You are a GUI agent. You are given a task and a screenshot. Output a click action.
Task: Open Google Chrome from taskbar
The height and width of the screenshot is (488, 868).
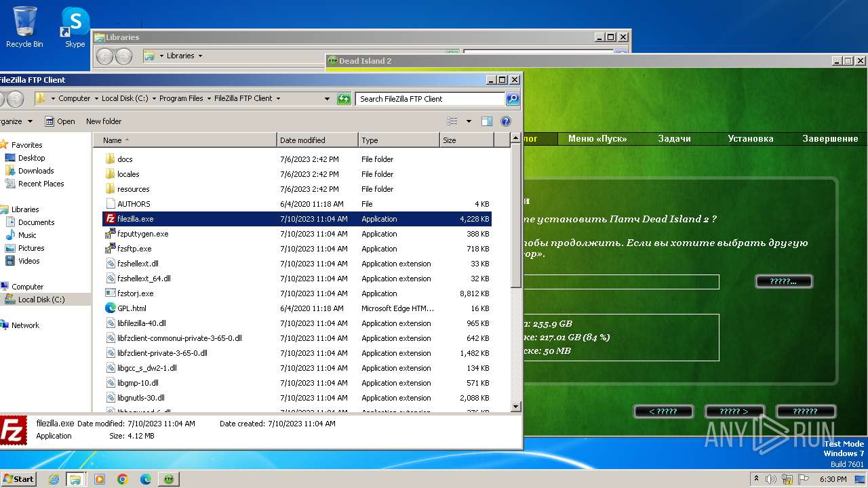click(123, 479)
